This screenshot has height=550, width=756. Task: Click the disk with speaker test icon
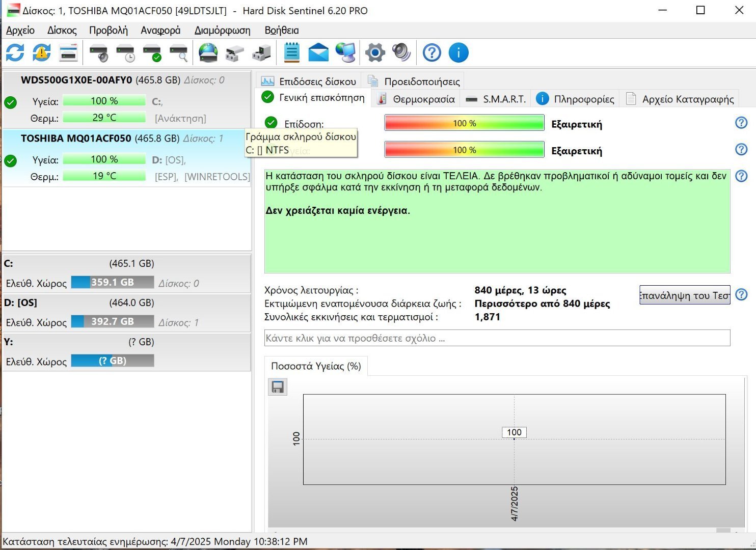[99, 52]
